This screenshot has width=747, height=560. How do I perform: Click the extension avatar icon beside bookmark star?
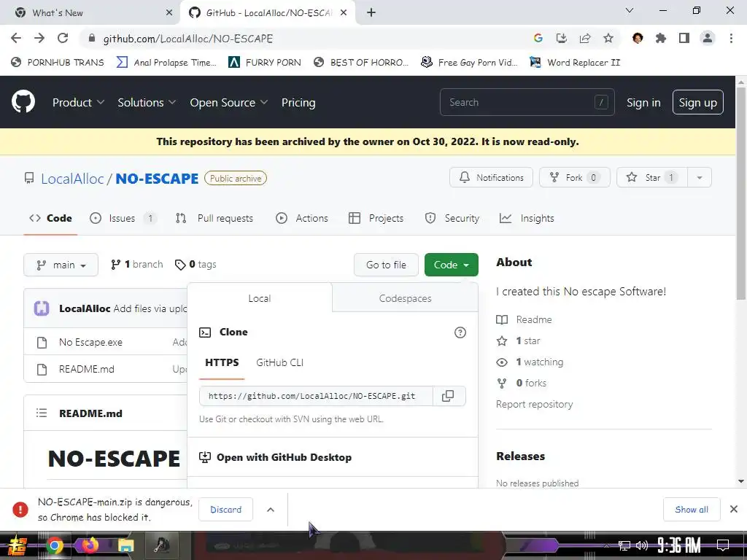coord(638,38)
